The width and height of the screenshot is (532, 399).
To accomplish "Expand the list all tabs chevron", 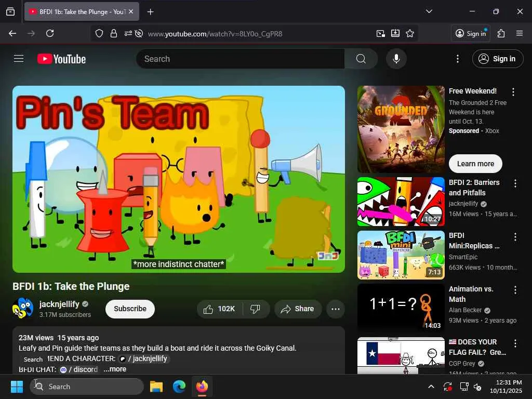I will [429, 11].
